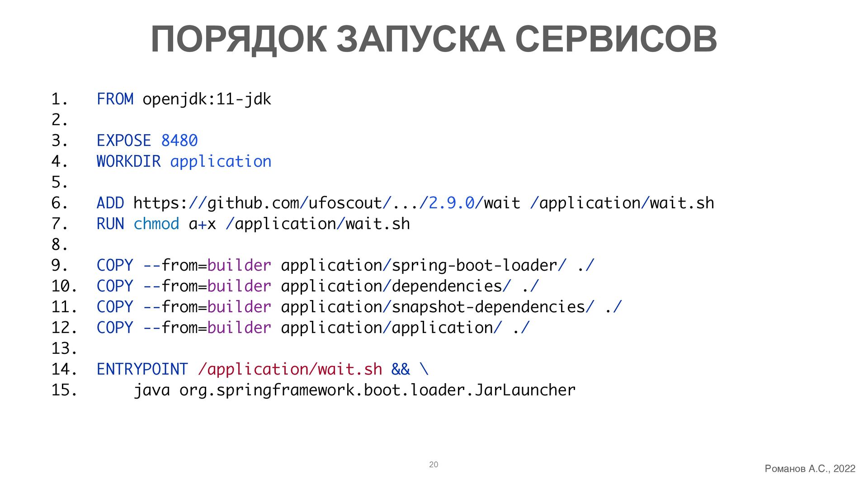The height and width of the screenshot is (488, 868).
Task: Select the text openjdk:11-jdk
Action: [x=207, y=99]
